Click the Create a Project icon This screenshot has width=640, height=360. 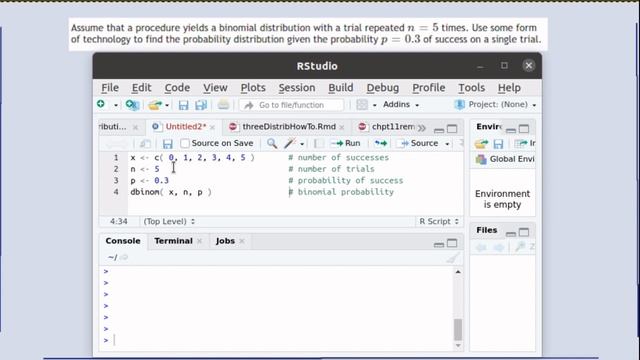pos(132,105)
